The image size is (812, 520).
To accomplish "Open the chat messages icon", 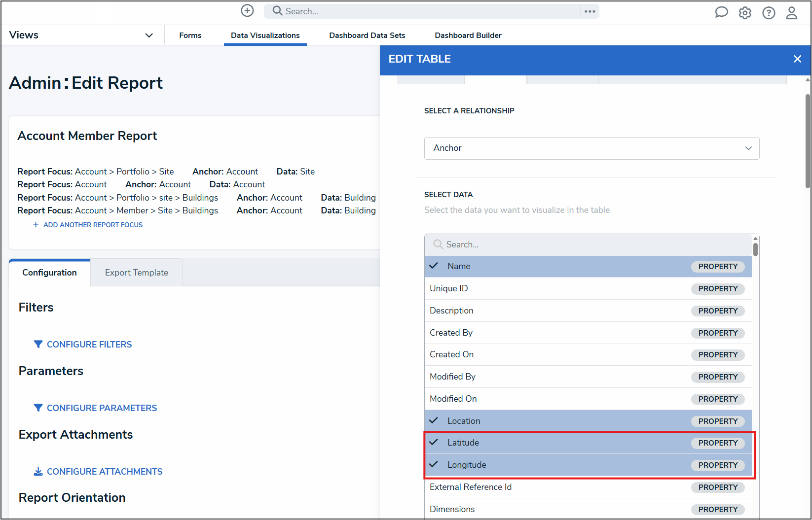I will click(x=721, y=12).
